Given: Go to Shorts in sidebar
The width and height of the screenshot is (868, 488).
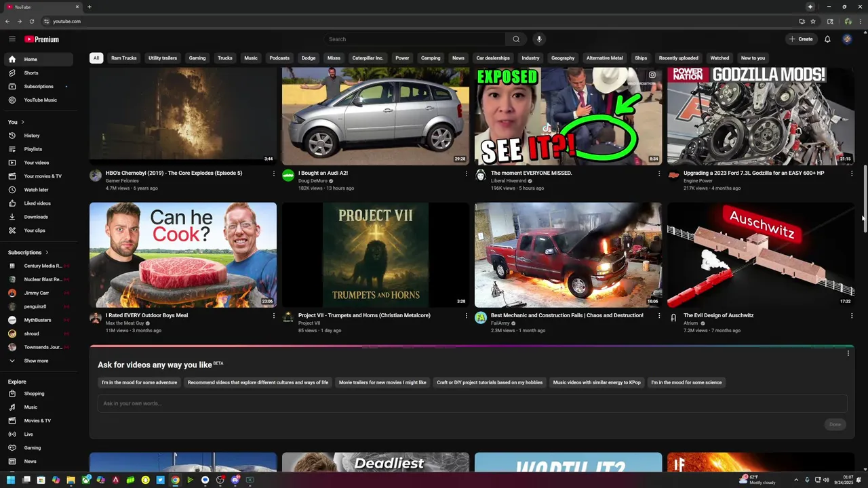Looking at the screenshot, I should pyautogui.click(x=39, y=73).
